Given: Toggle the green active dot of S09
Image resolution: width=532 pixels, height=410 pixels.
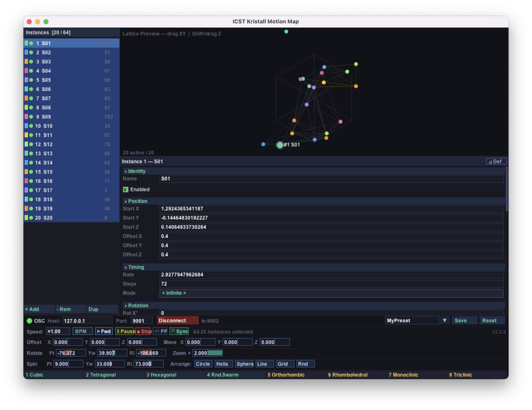Looking at the screenshot, I should (x=31, y=117).
